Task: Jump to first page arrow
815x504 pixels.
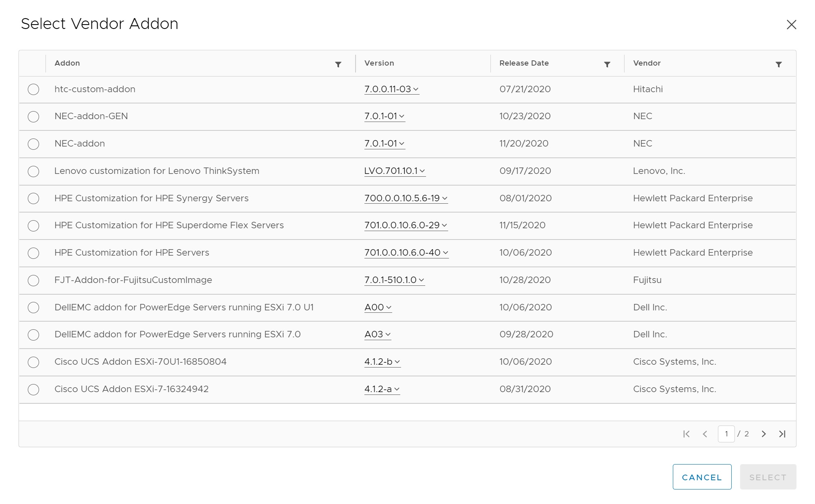Action: point(687,434)
